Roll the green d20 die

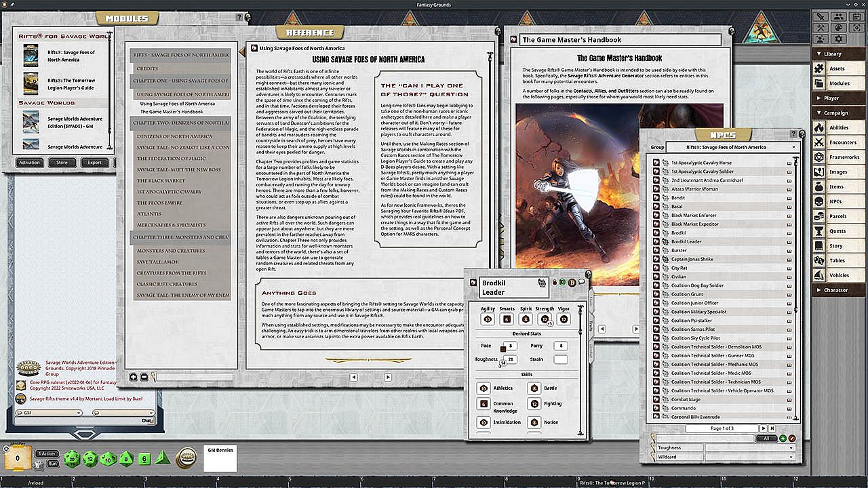click(72, 459)
